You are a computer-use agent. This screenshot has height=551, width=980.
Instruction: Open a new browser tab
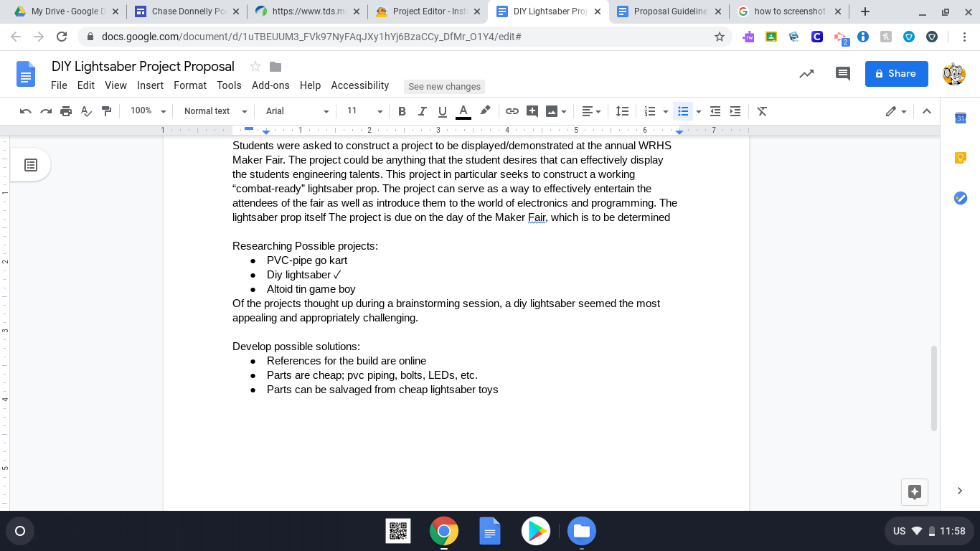coord(865,11)
